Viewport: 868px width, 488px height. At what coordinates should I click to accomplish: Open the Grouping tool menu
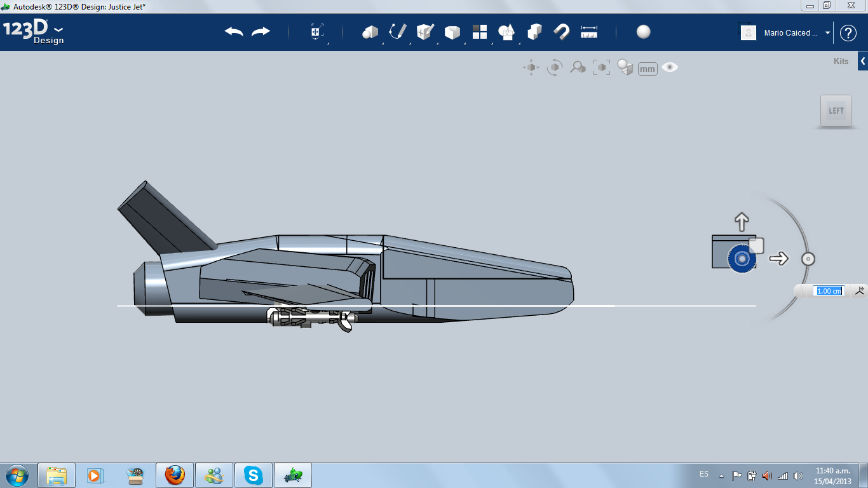click(506, 32)
